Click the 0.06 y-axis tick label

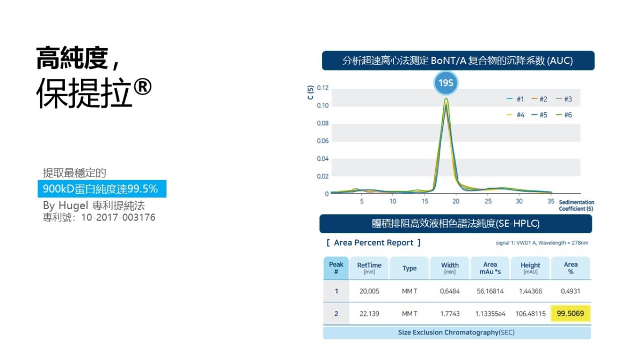[323, 141]
